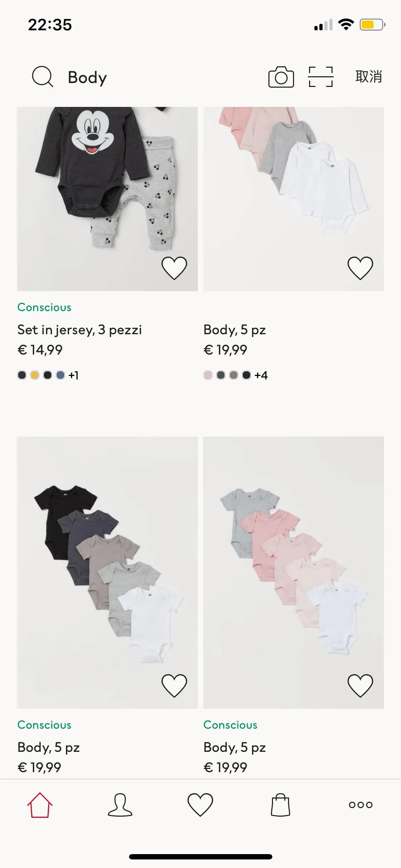This screenshot has height=868, width=401.
Task: Tap the 取消 cancel button
Action: (x=369, y=77)
